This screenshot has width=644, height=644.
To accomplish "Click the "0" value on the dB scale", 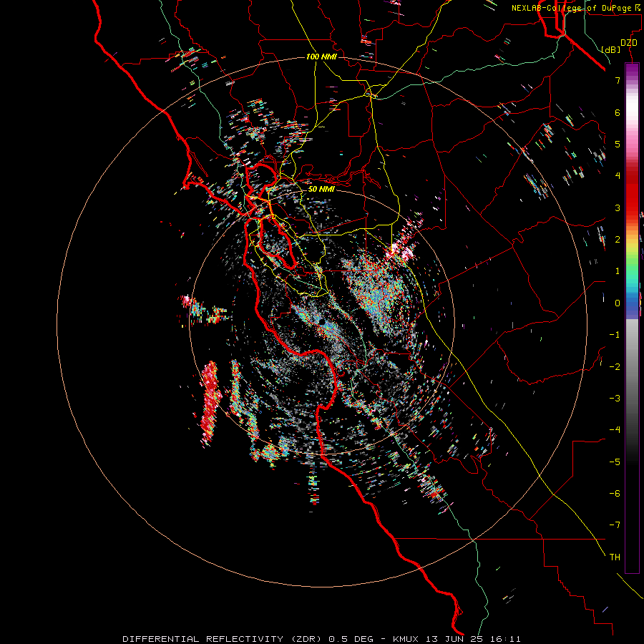I will tap(618, 303).
